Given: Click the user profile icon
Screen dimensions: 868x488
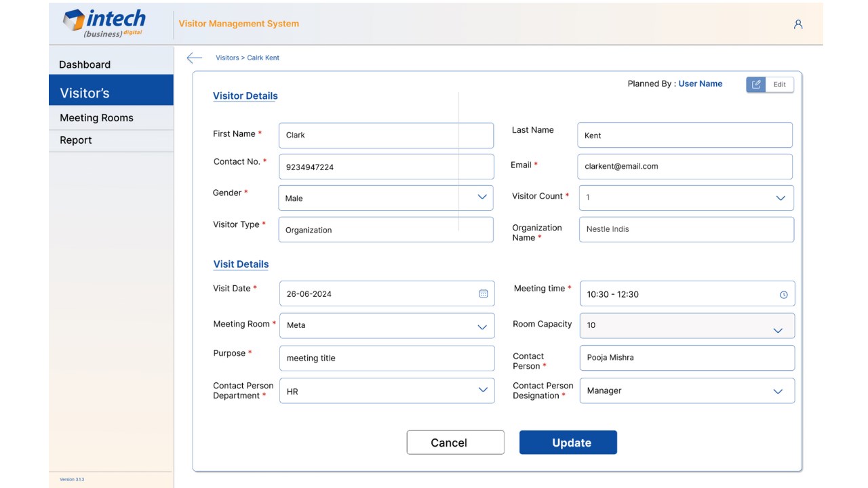Looking at the screenshot, I should (x=798, y=24).
